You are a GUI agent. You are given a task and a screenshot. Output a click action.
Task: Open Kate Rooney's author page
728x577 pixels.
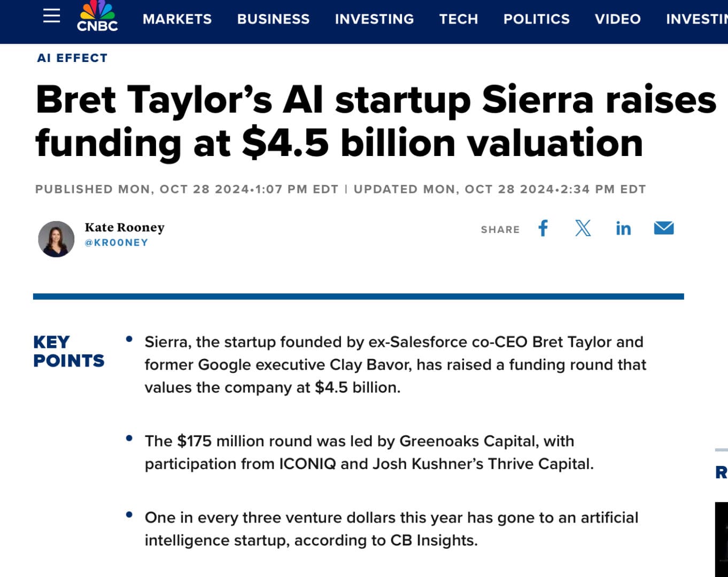pos(125,227)
